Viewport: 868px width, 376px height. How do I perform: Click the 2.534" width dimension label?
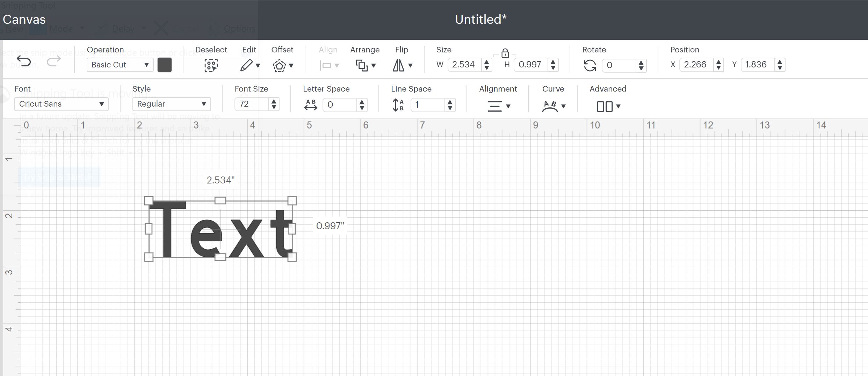pyautogui.click(x=220, y=180)
